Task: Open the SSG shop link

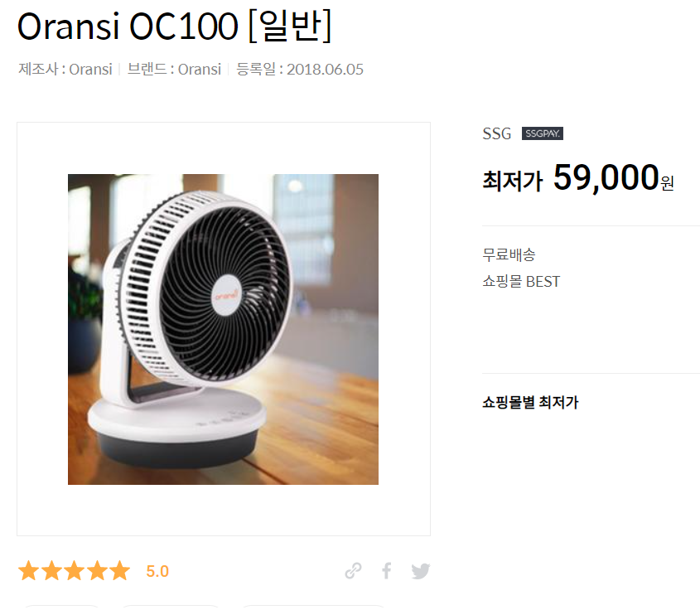Action: click(x=496, y=133)
